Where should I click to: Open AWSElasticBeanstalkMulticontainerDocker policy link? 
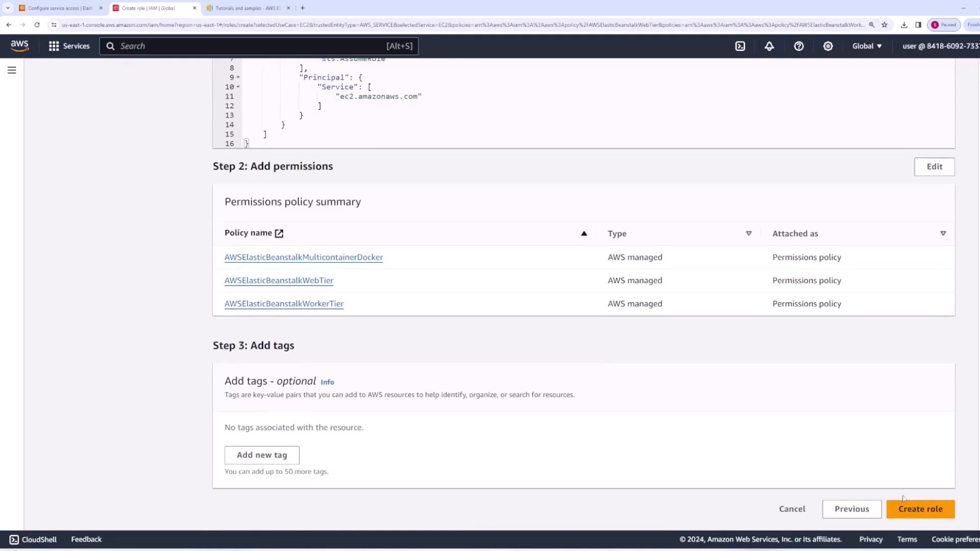coord(304,257)
